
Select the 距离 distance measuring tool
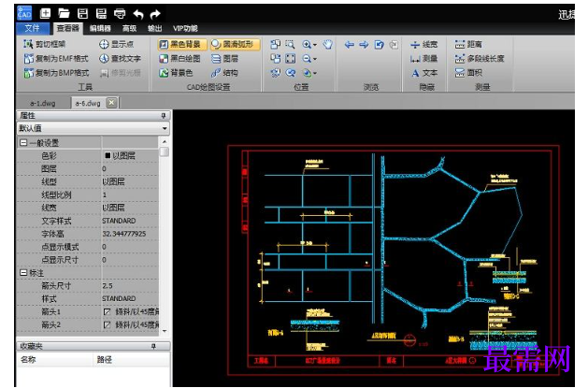coord(468,44)
